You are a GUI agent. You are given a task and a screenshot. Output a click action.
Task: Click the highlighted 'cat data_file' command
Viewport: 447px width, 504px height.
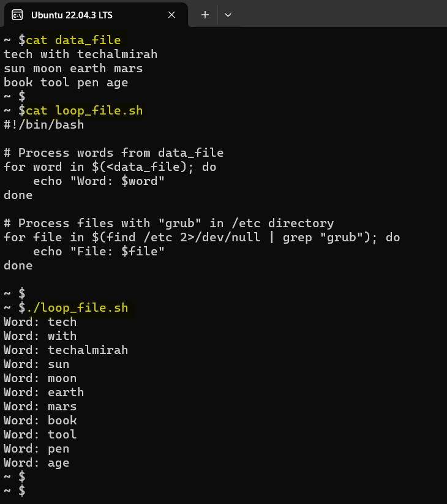point(73,40)
